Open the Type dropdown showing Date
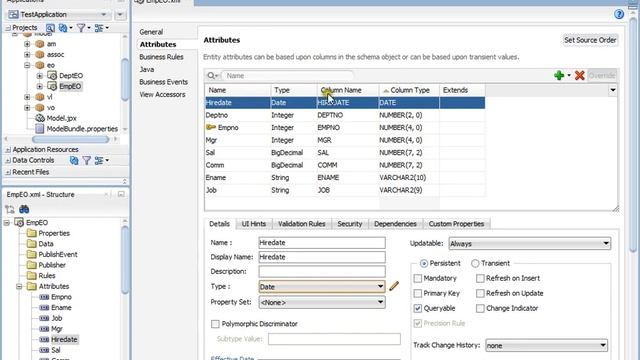Viewport: 640px width, 360px height. click(x=322, y=287)
